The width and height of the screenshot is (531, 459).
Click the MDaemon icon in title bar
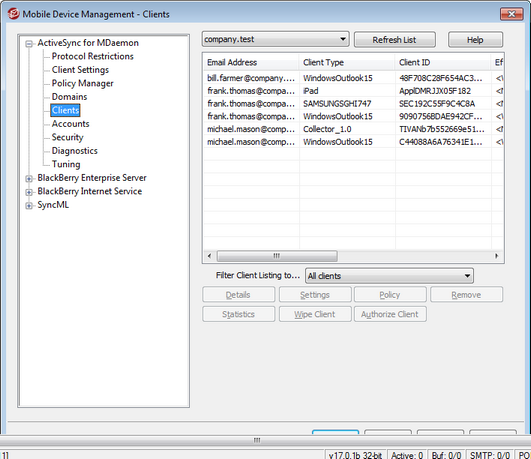(x=13, y=14)
